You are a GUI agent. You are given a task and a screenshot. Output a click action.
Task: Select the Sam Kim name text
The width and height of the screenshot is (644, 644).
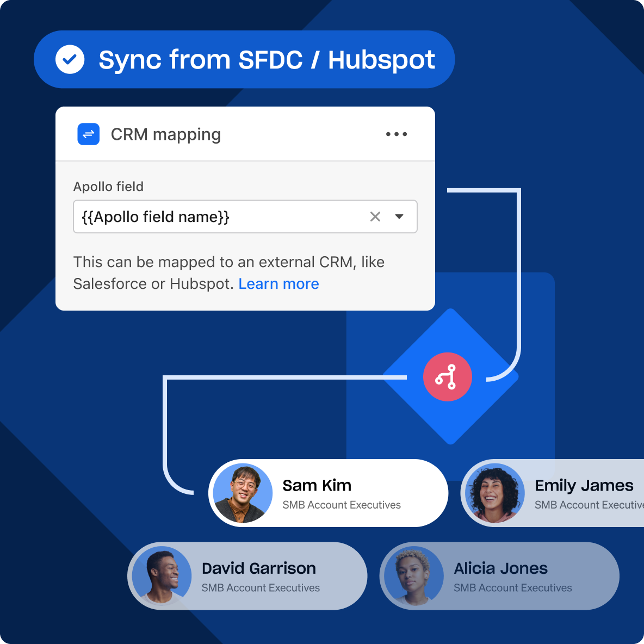(x=317, y=485)
